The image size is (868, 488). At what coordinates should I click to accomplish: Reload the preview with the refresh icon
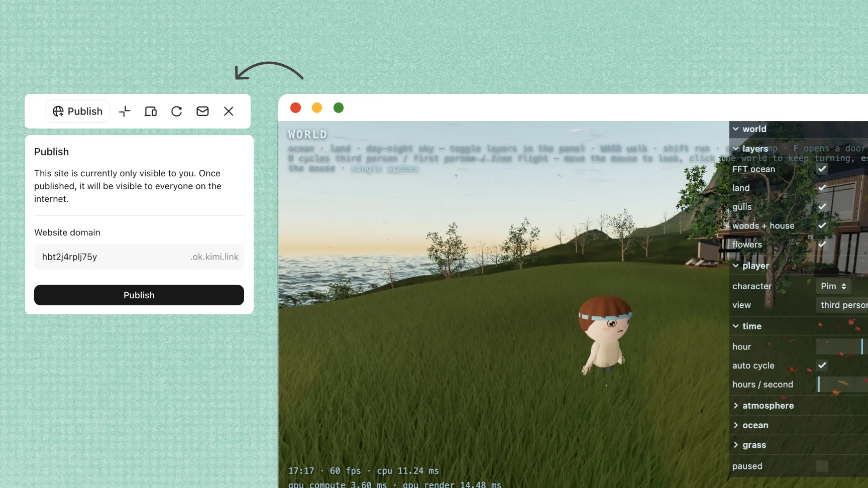pyautogui.click(x=176, y=111)
